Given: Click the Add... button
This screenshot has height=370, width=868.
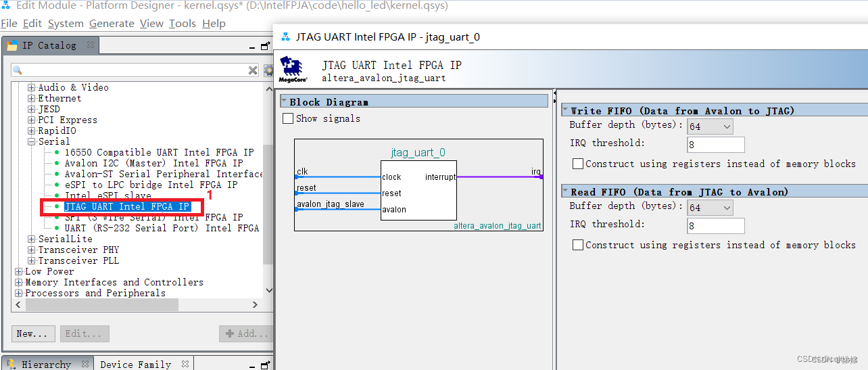Looking at the screenshot, I should (247, 333).
